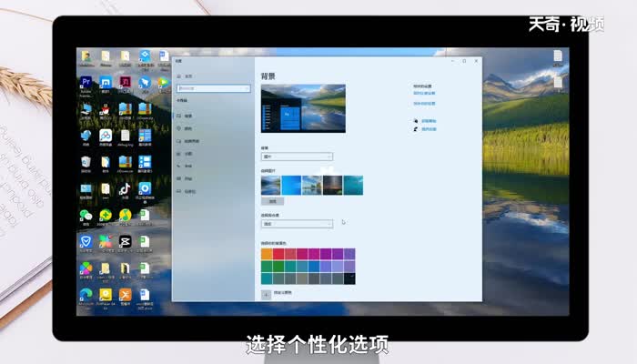This screenshot has height=364, width=637.
Task: Pick the orange background color swatch
Action: pos(267,254)
